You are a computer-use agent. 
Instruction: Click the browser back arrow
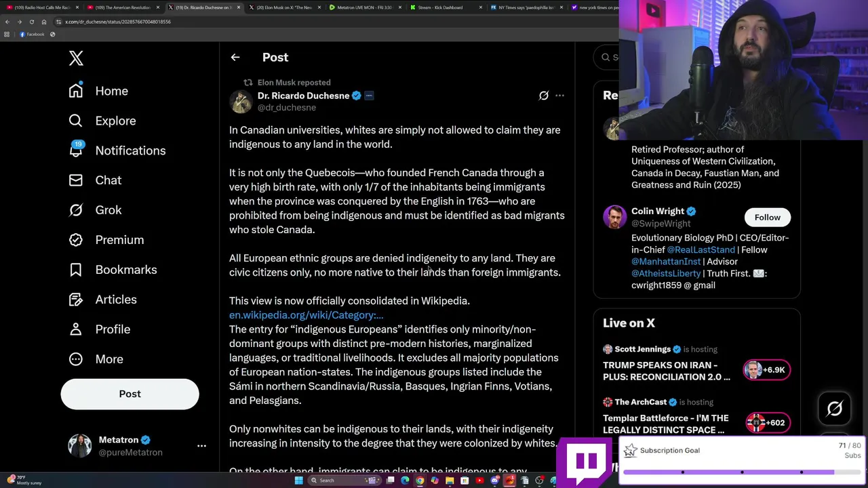[x=7, y=22]
